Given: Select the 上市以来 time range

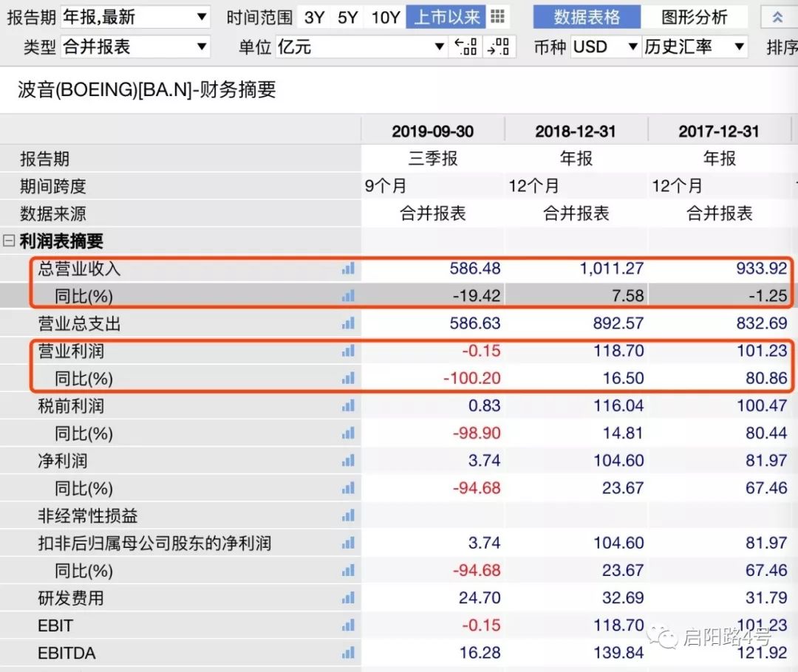Looking at the screenshot, I should (446, 18).
